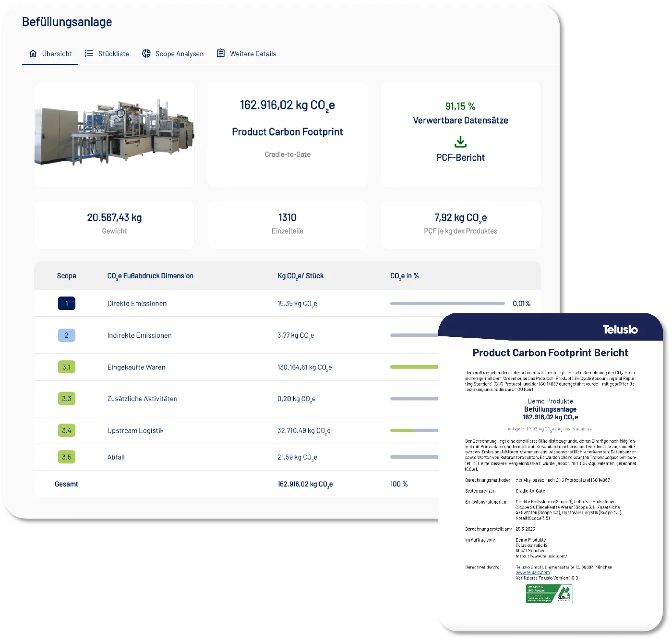672x640 pixels.
Task: Click the scope 3.4 badge
Action: click(67, 430)
